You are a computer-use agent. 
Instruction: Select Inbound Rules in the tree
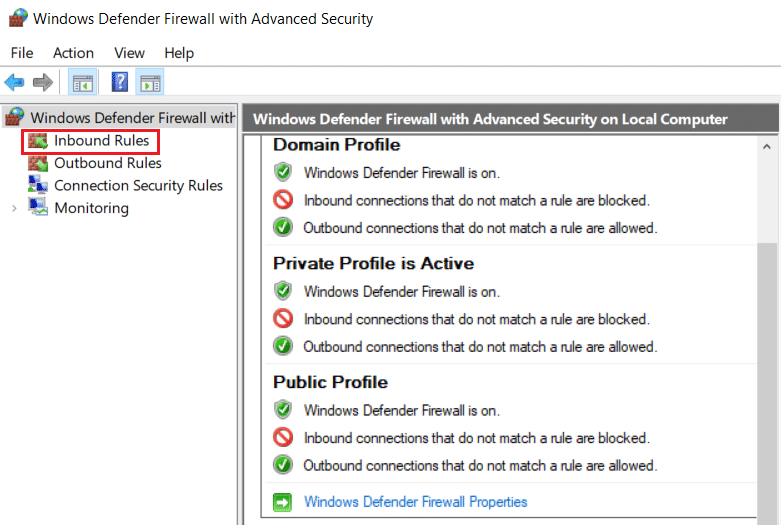[101, 141]
